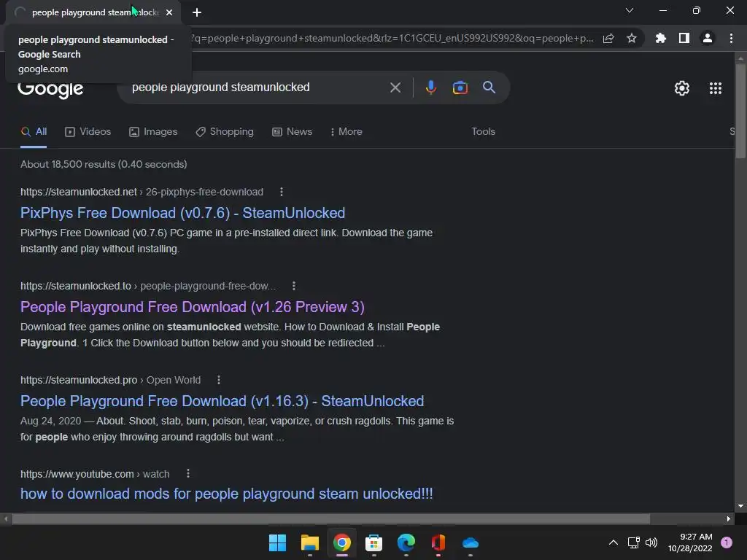The height and width of the screenshot is (560, 747).
Task: Click the scroll down arrow of vertical scrollbar
Action: (740, 506)
